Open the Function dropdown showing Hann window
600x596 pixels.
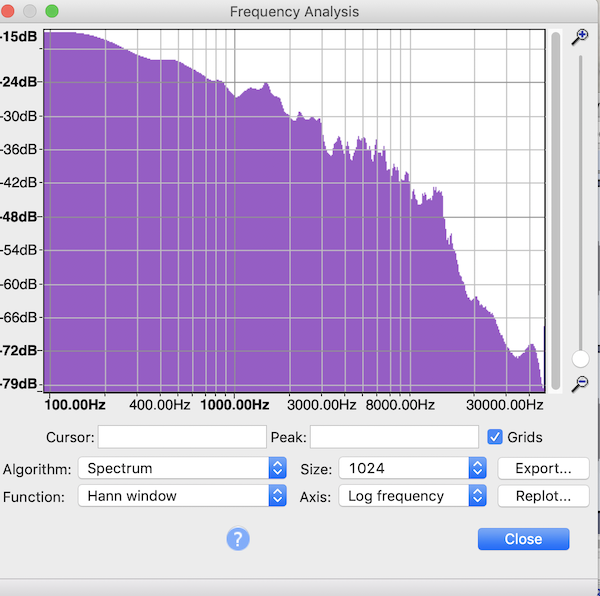(x=183, y=496)
